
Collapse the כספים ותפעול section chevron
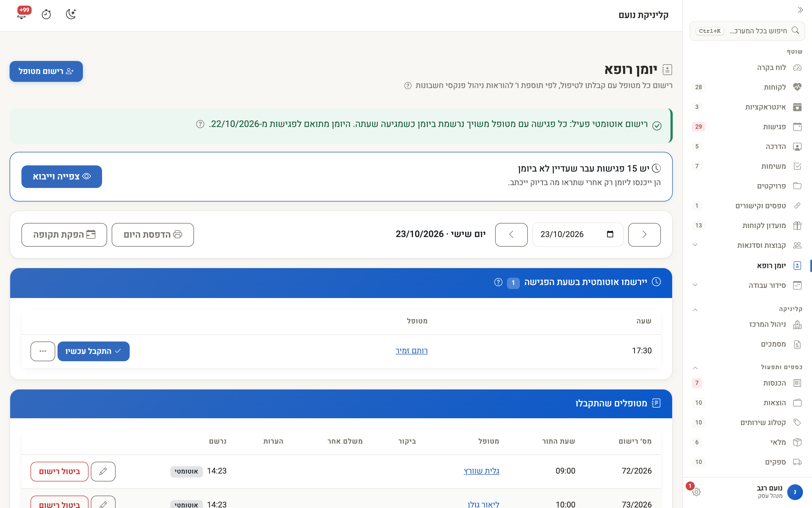point(695,368)
